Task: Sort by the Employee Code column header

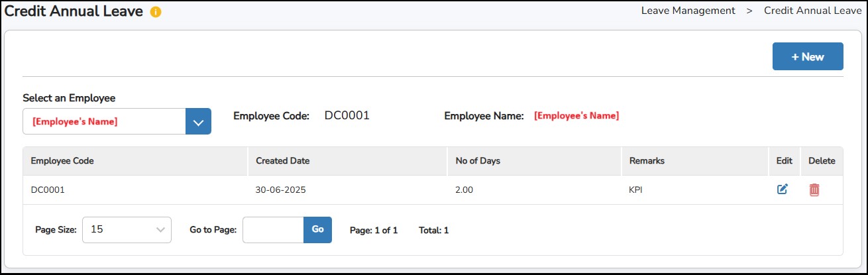Action: coord(62,161)
